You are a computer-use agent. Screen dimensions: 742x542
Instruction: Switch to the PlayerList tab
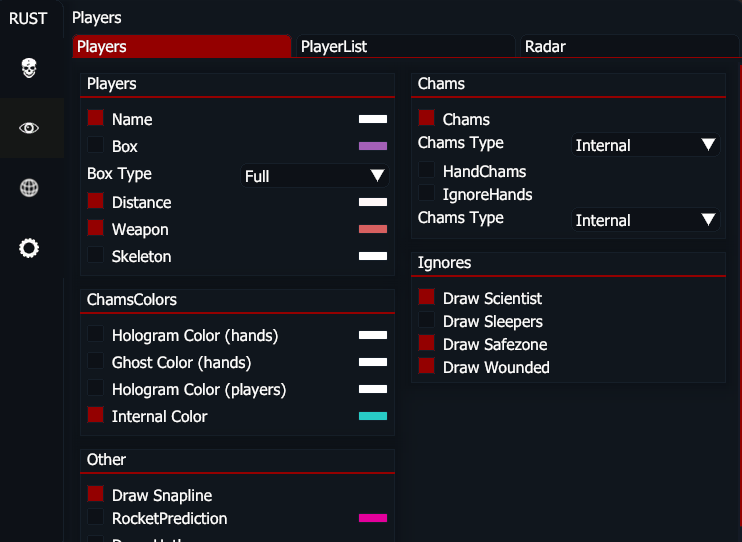(403, 46)
